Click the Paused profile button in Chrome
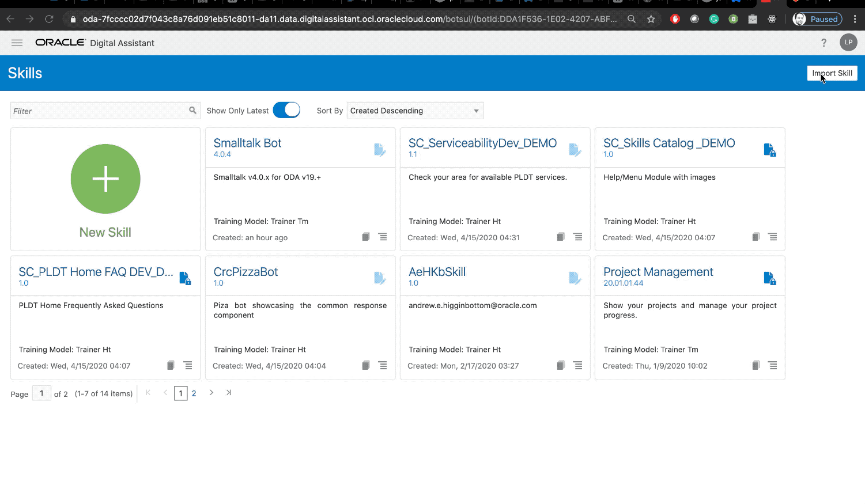This screenshot has width=865, height=504. pos(817,19)
